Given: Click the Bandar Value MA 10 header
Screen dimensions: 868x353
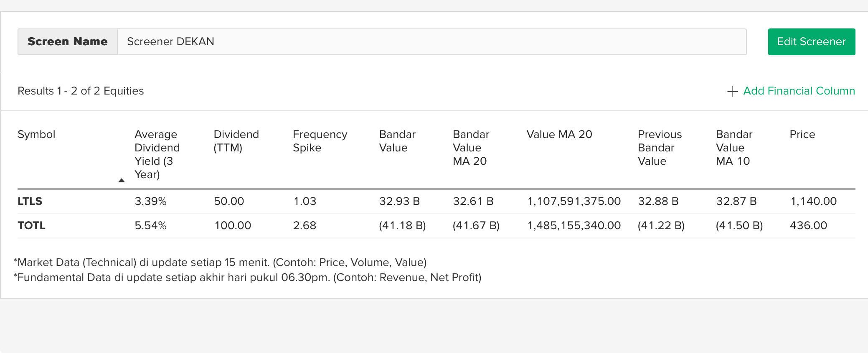Looking at the screenshot, I should pyautogui.click(x=733, y=148).
